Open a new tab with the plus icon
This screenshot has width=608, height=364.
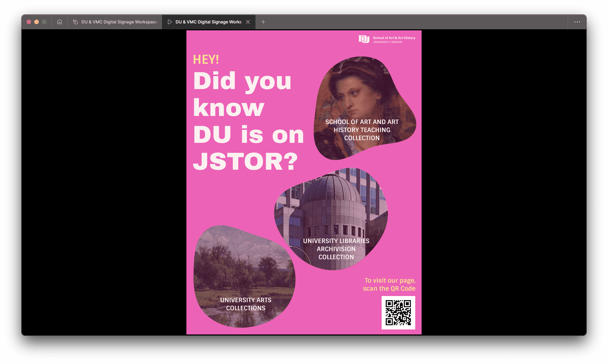(x=263, y=22)
